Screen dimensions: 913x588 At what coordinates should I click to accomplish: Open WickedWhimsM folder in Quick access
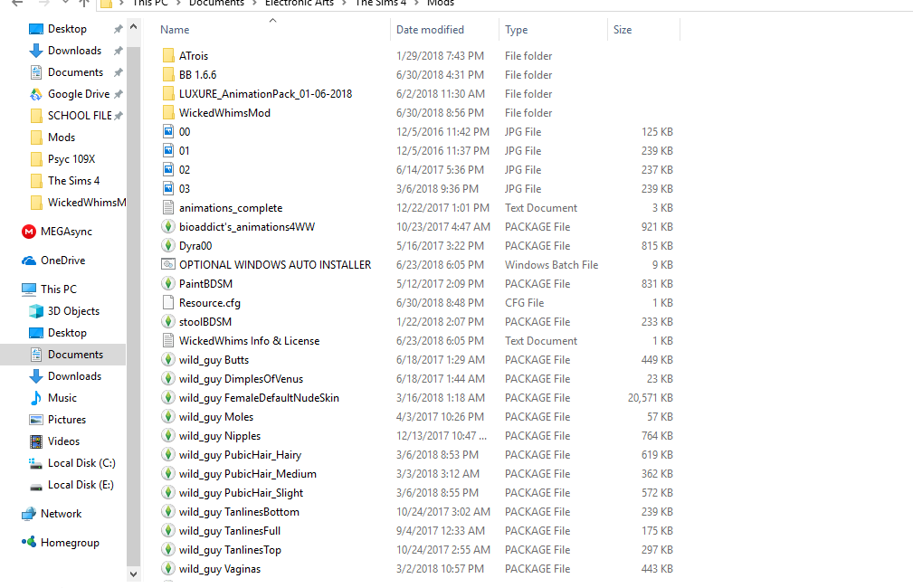(87, 203)
